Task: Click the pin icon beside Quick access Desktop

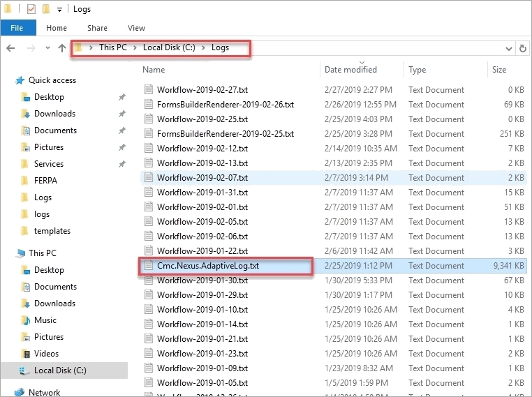Action: (121, 97)
